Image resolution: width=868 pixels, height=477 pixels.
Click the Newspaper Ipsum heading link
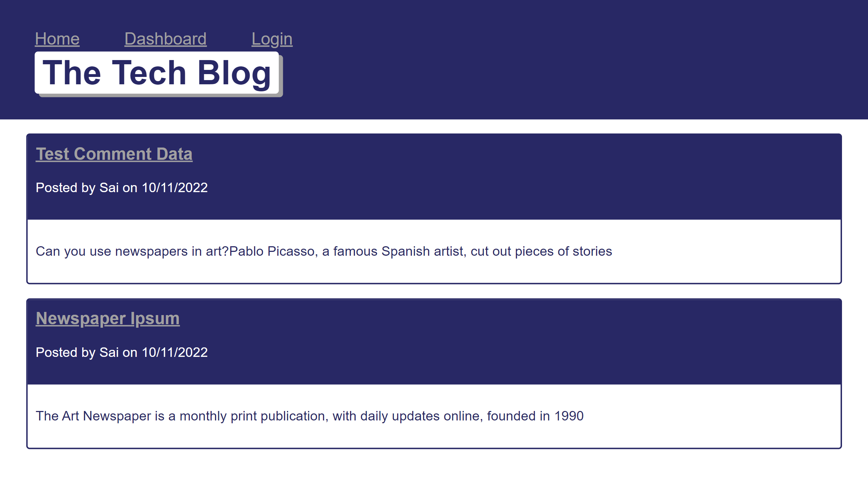click(107, 318)
